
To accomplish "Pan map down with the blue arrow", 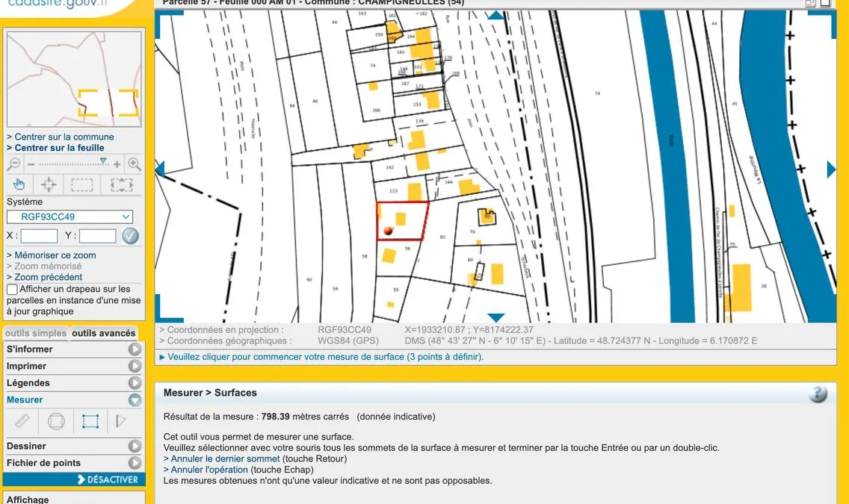I will (x=495, y=317).
